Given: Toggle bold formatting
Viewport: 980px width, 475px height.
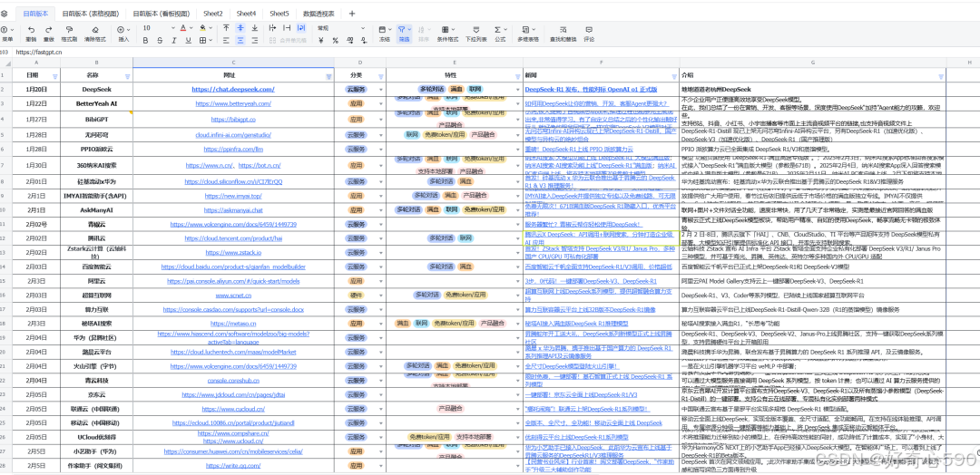Looking at the screenshot, I should 145,41.
